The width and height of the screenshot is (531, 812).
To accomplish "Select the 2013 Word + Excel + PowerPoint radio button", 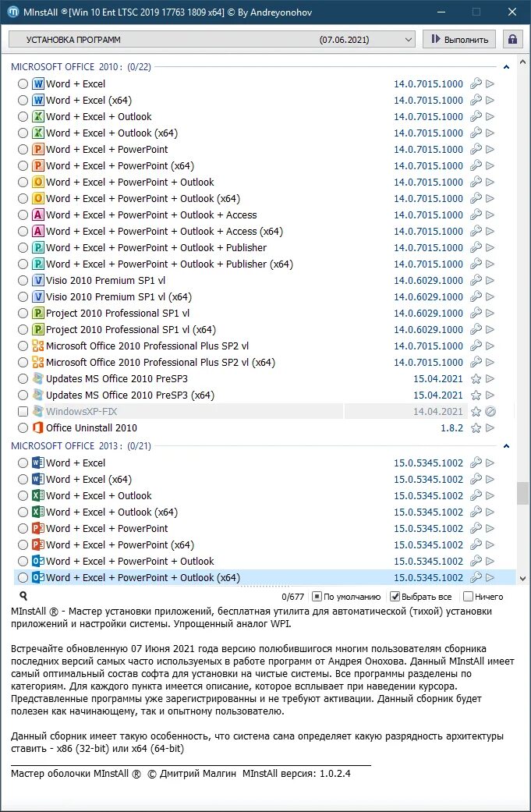I will pos(23,528).
